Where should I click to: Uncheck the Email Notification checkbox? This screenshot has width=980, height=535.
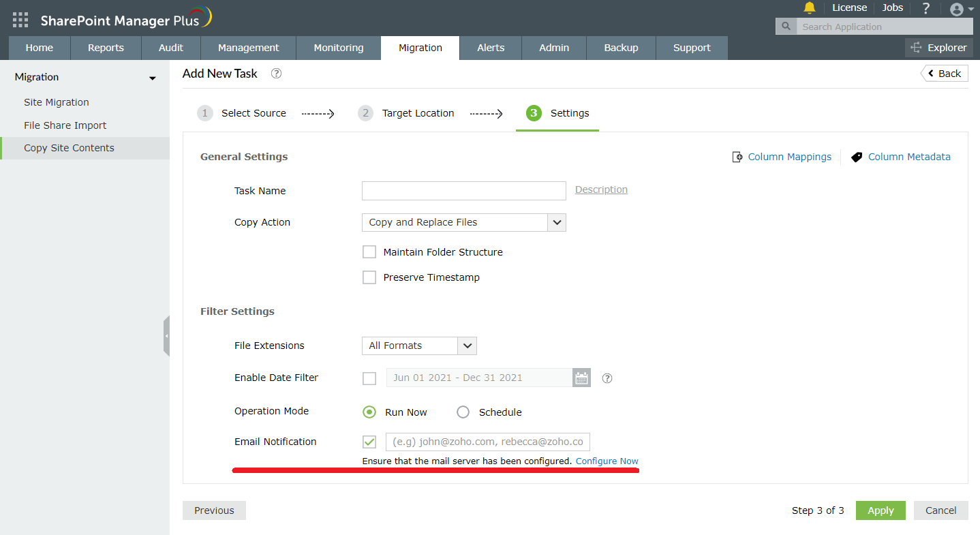(x=369, y=442)
